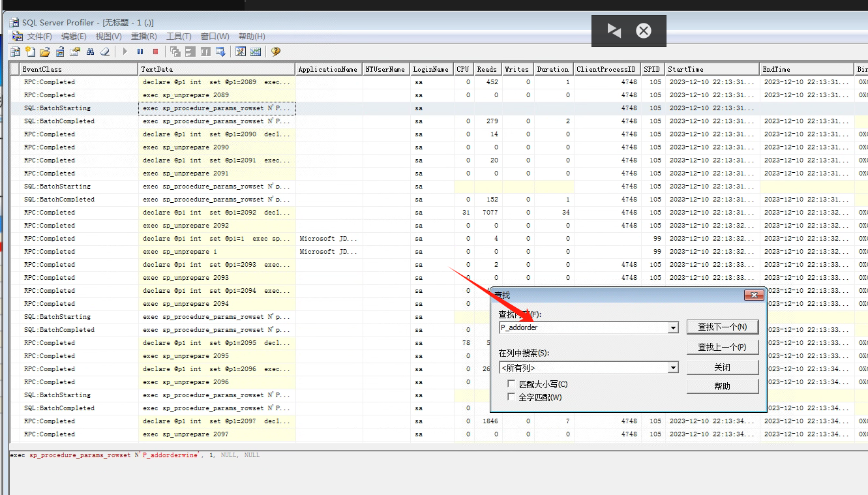This screenshot has width=868, height=495.
Task: Open Performance Monitor chart icon
Action: pyautogui.click(x=256, y=52)
